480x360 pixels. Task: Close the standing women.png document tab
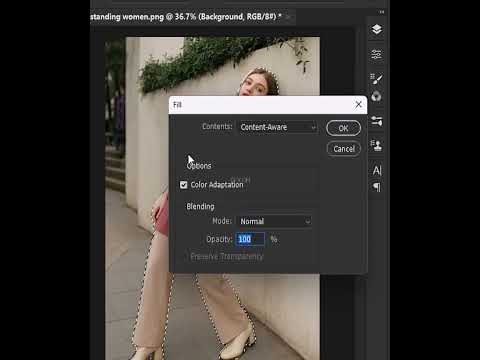coord(289,16)
